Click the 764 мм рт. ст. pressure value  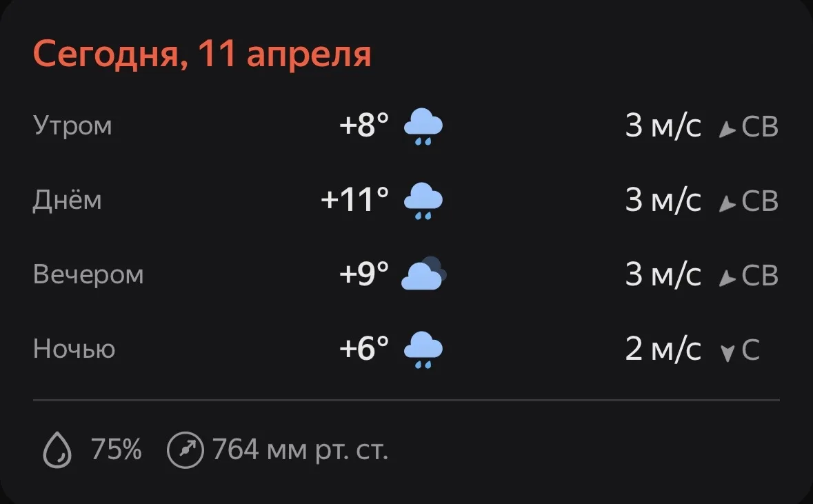click(x=301, y=451)
